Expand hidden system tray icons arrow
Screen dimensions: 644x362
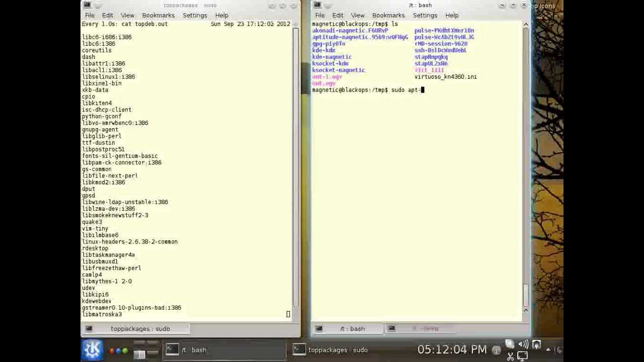click(548, 350)
